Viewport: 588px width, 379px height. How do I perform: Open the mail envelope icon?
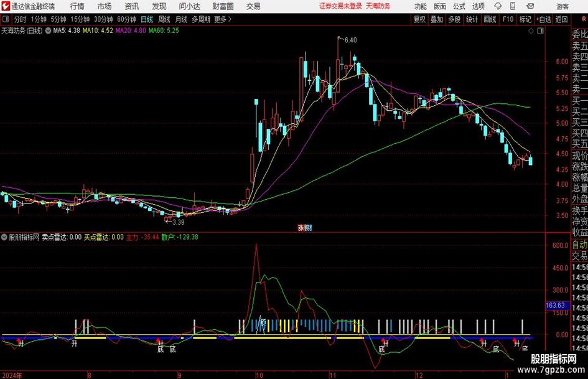(530, 6)
